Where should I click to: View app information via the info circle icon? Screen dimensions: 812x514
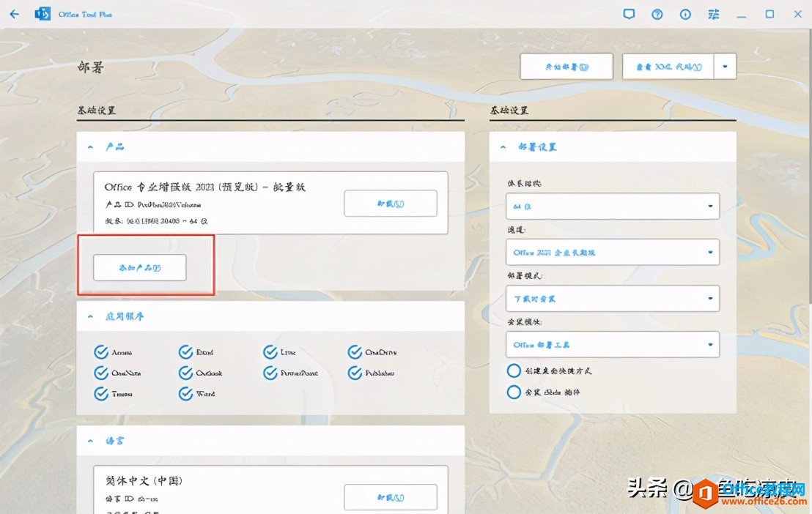click(685, 13)
